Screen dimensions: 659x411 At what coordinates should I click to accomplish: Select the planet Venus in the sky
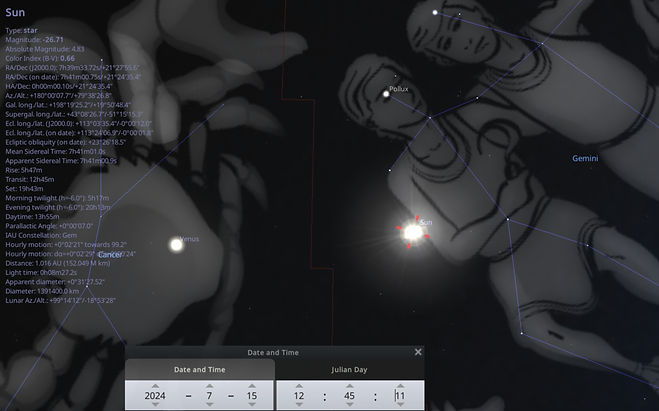point(177,245)
